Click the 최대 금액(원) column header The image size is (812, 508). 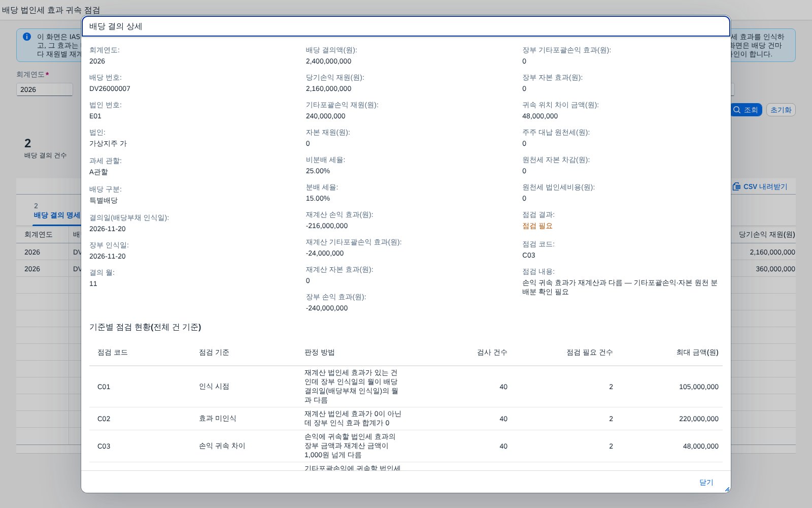coord(697,353)
